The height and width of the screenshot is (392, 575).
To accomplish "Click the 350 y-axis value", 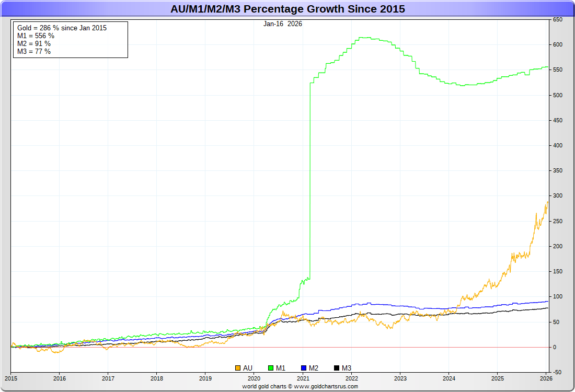I will pos(557,170).
